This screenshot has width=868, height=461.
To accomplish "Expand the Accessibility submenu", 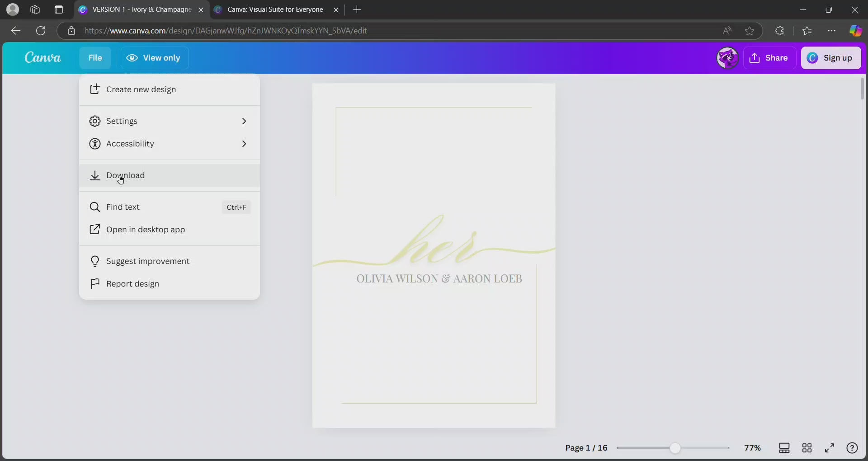I will (x=169, y=144).
